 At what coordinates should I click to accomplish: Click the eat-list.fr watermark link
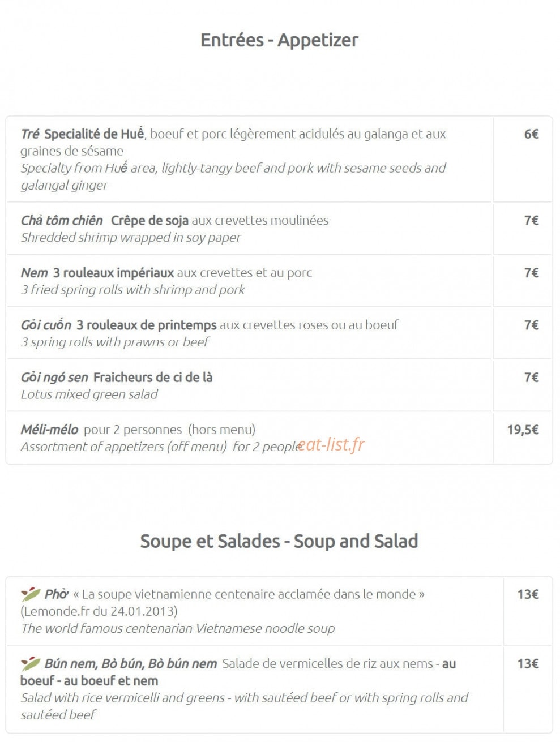pyautogui.click(x=332, y=445)
